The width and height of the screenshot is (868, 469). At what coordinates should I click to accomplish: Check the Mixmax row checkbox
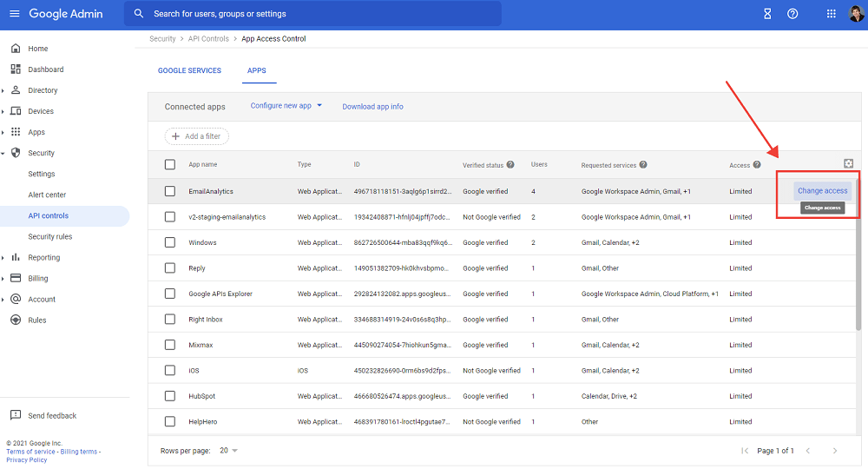[170, 345]
